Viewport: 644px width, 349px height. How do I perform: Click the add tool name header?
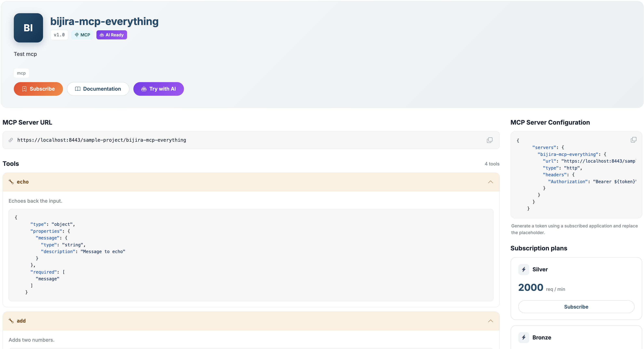21,321
